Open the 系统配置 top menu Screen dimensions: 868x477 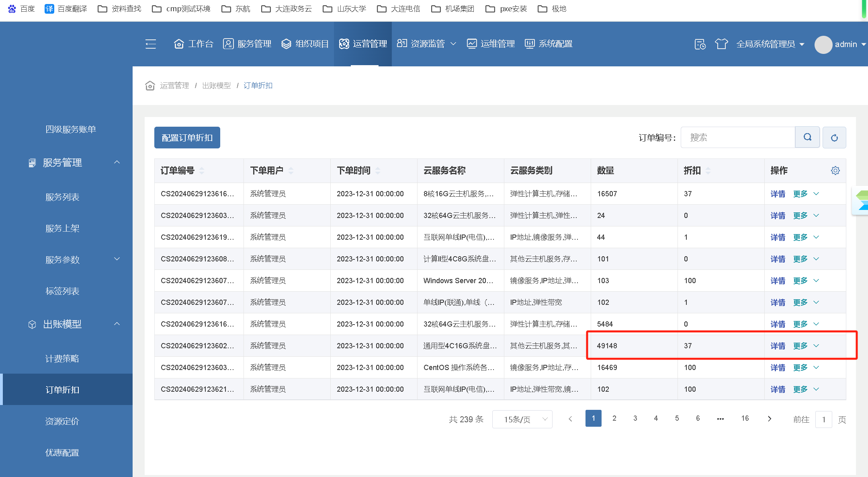pyautogui.click(x=549, y=44)
